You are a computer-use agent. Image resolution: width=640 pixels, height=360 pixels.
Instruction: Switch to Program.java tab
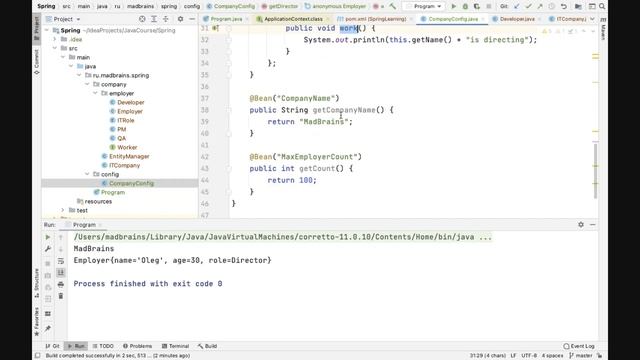226,19
